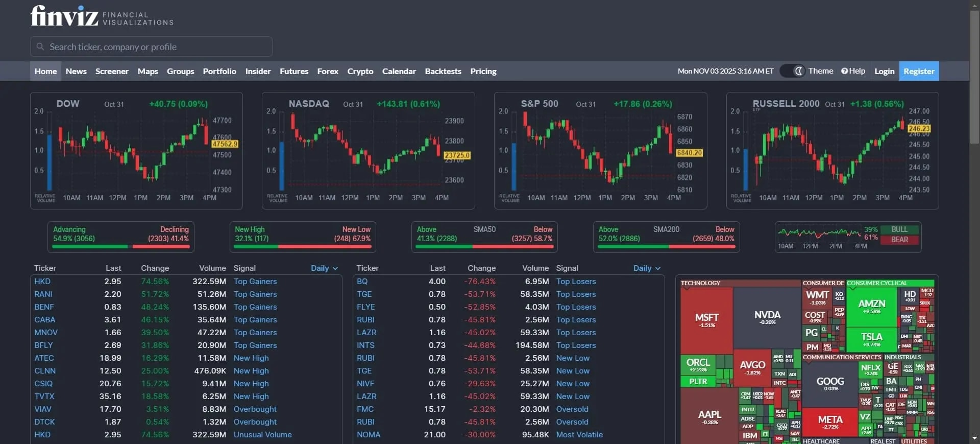Open the NASDAQ index chart
The width and height of the screenshot is (980, 444).
(369, 151)
